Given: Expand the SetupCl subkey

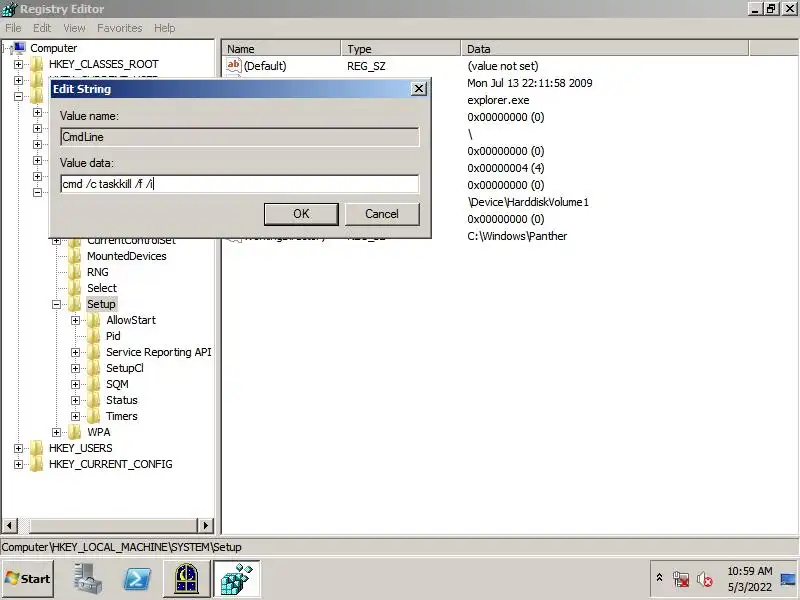Looking at the screenshot, I should [x=76, y=368].
